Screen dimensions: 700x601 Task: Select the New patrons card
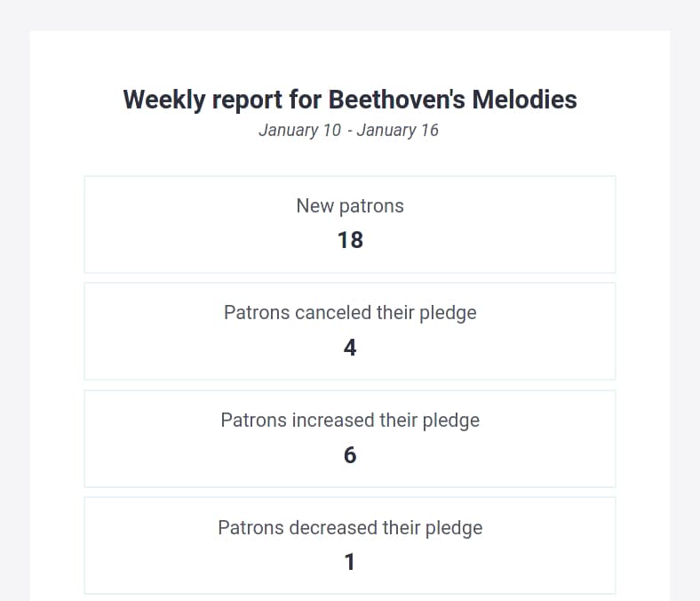coord(350,224)
